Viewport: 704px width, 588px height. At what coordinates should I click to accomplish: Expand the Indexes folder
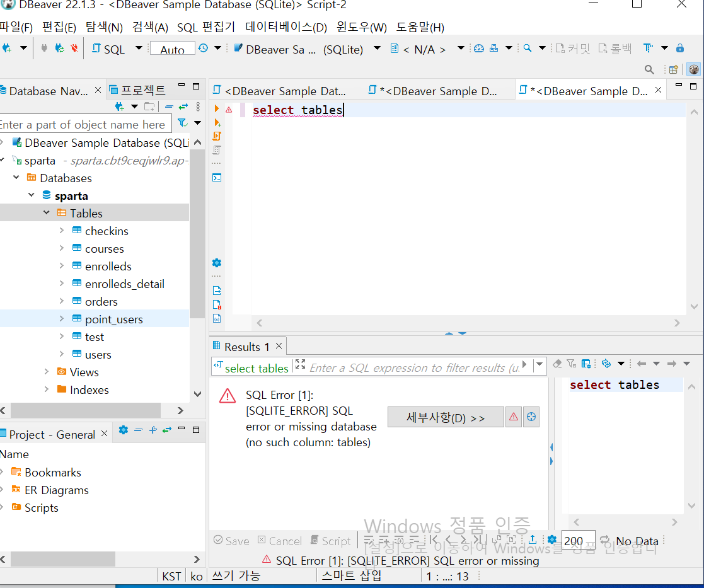[x=47, y=389]
